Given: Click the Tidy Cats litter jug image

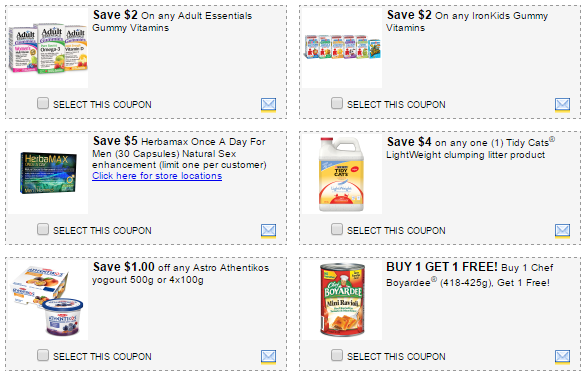Looking at the screenshot, I should (341, 174).
